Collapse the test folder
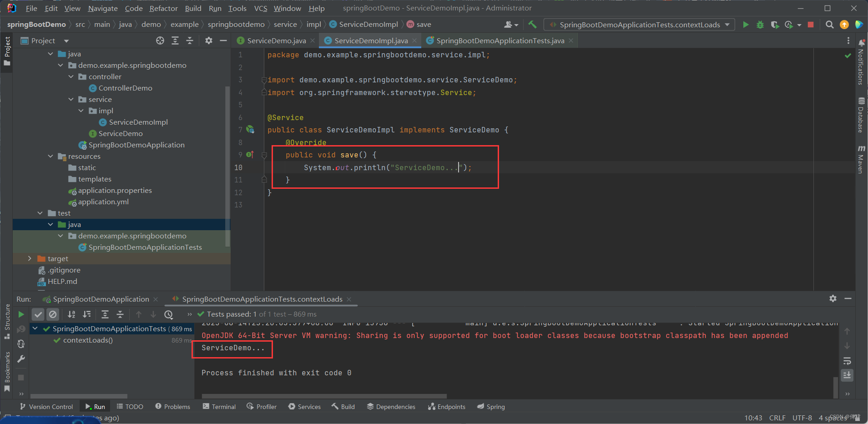The height and width of the screenshot is (424, 868). click(x=40, y=213)
